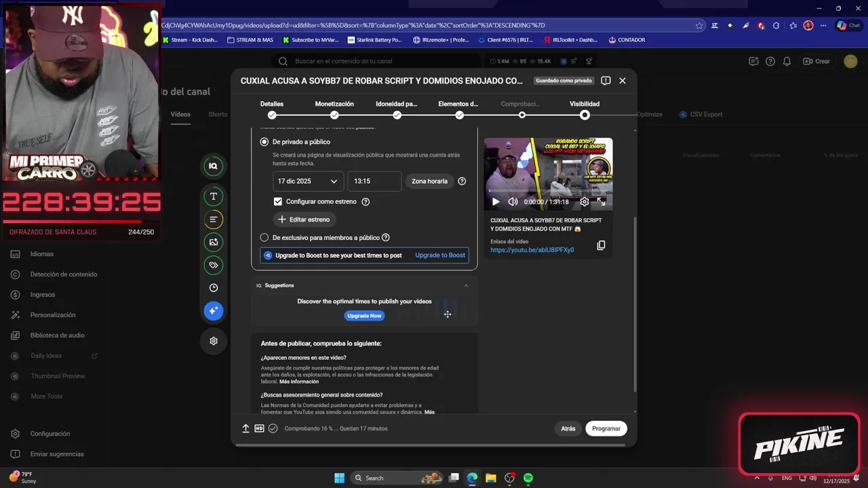
Task: Open Idiomas in the Studio sidebar
Action: 41,254
